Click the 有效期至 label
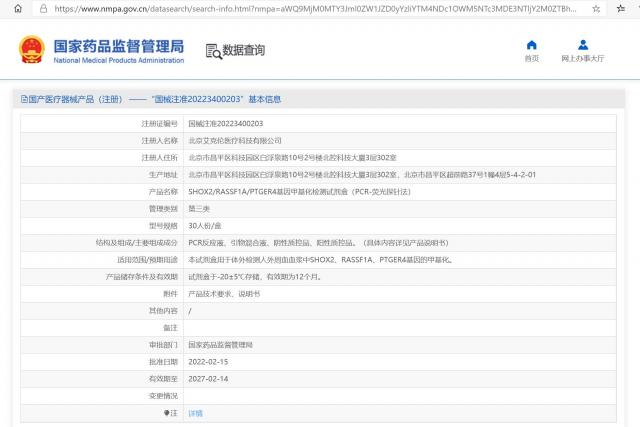 pos(163,379)
